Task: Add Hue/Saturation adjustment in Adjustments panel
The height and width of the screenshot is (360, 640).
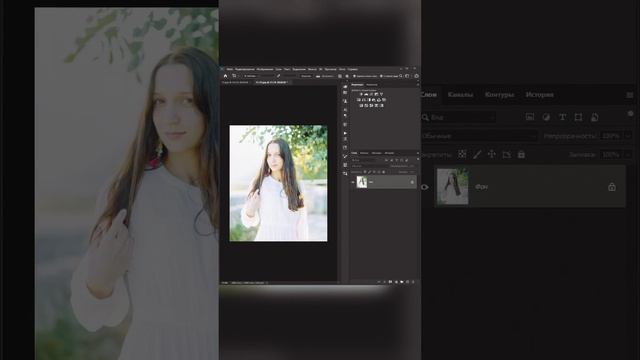Action: (x=358, y=100)
